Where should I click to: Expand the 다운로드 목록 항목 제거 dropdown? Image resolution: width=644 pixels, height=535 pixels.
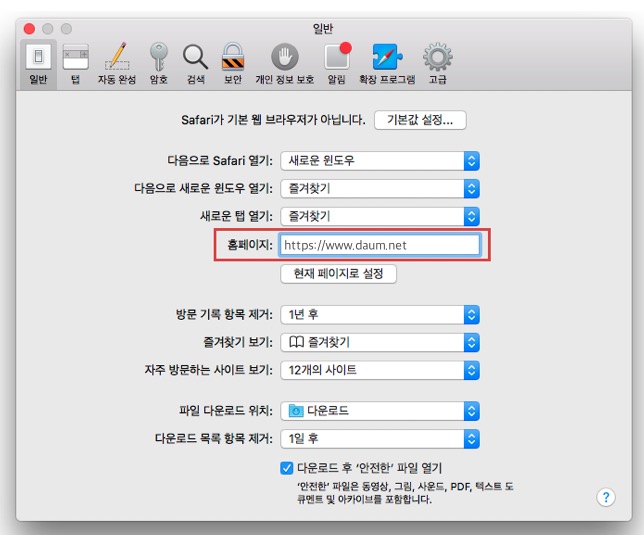point(380,439)
